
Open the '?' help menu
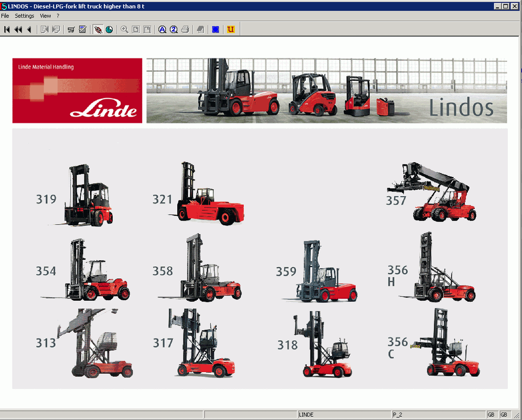pos(58,16)
